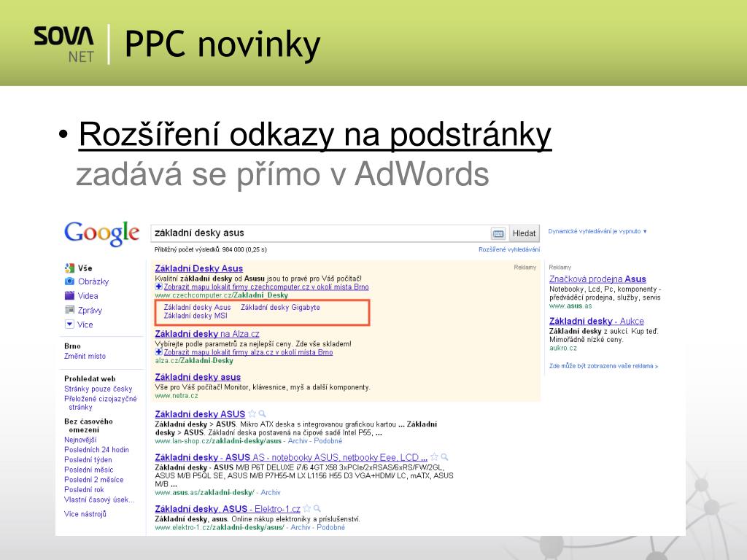
Task: Star the Základní desky ASUS lan-shop result
Action: tap(252, 414)
